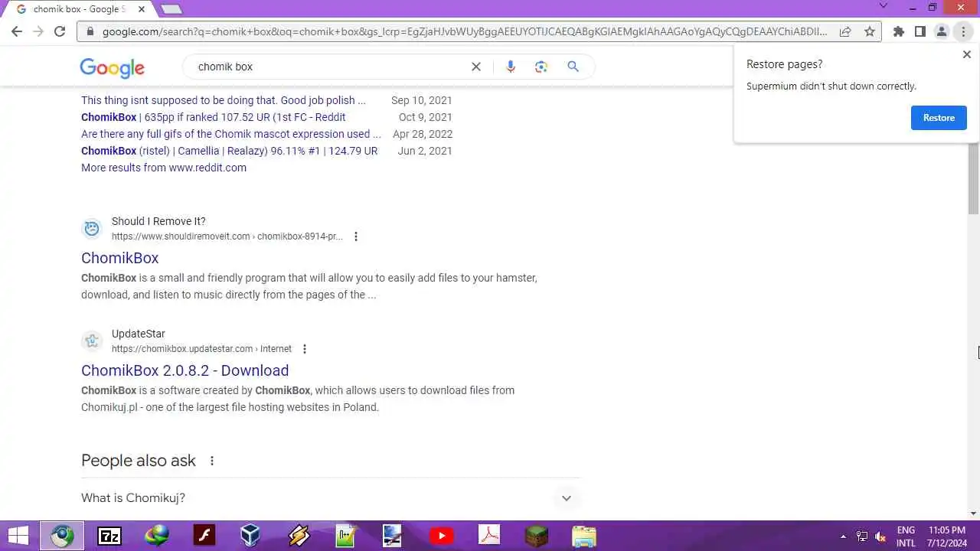Viewport: 980px width, 551px height.
Task: Switch ENG INTL keyboard language
Action: click(906, 536)
